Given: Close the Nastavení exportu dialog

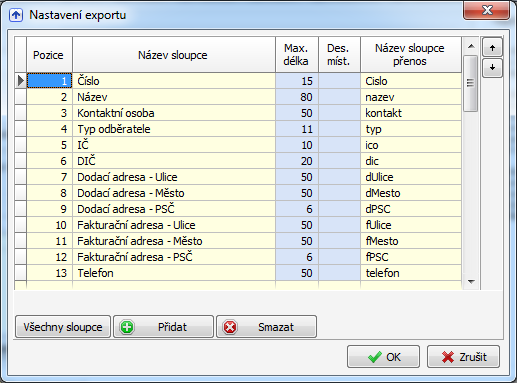Looking at the screenshot, I should coord(486,10).
